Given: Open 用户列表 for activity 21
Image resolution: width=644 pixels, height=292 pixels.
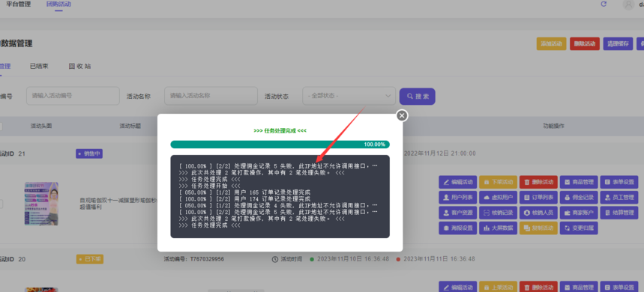Looking at the screenshot, I should tap(457, 197).
